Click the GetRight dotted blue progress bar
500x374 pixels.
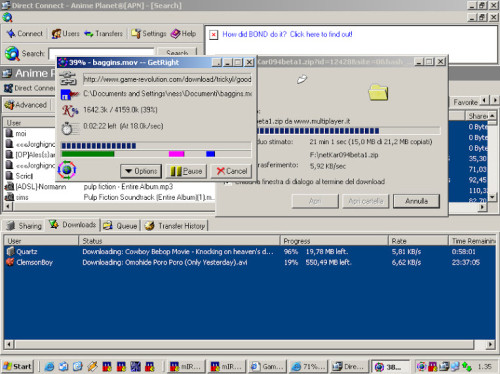pos(156,146)
